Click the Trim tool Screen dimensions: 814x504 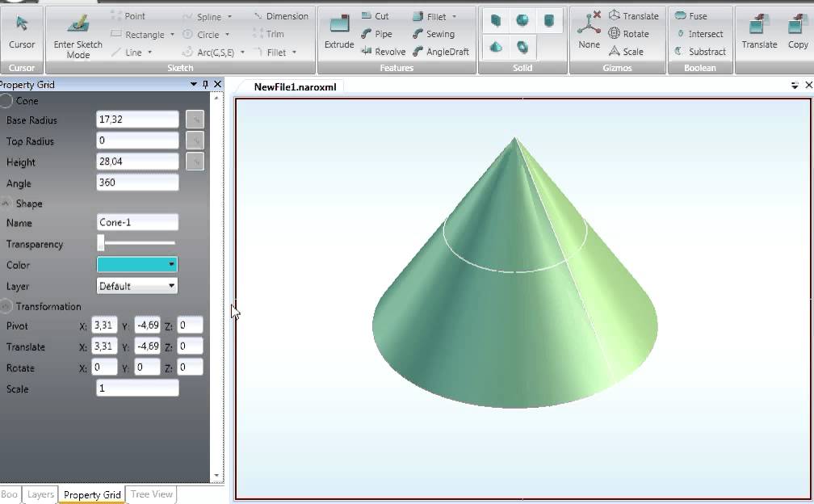268,34
